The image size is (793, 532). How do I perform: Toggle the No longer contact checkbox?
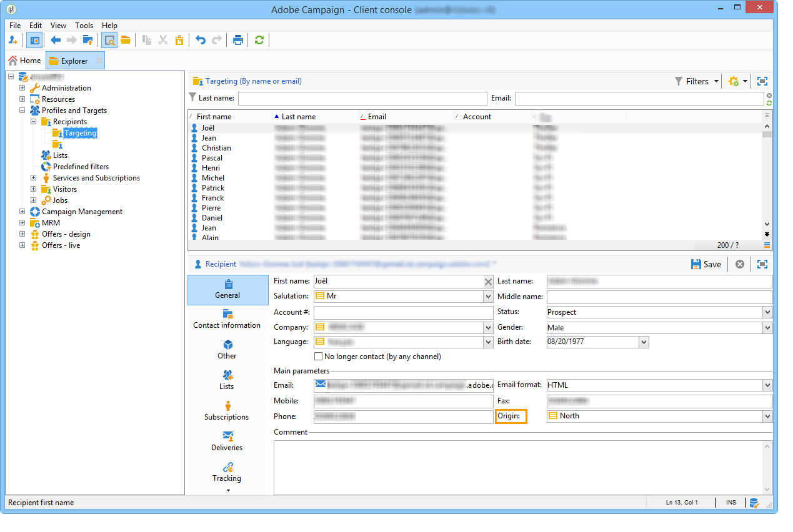[319, 357]
